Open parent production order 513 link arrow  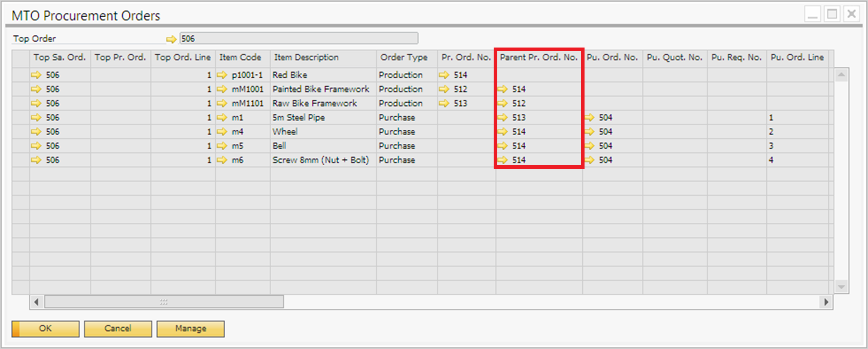(502, 118)
